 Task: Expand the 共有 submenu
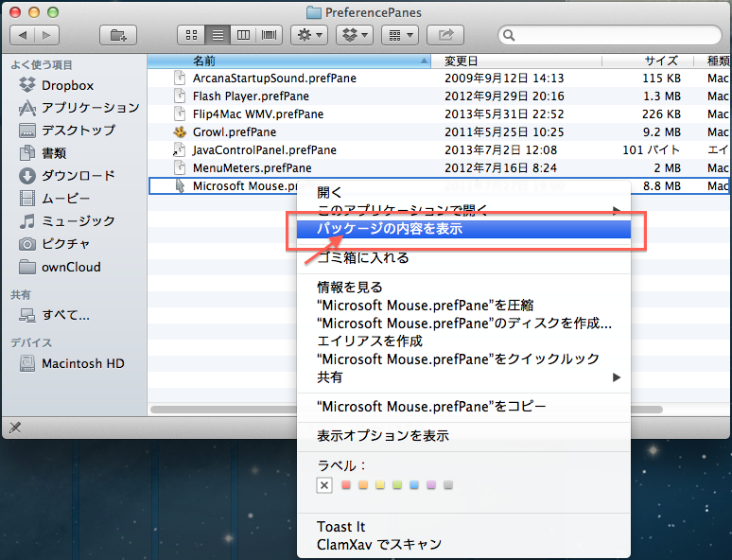click(463, 376)
